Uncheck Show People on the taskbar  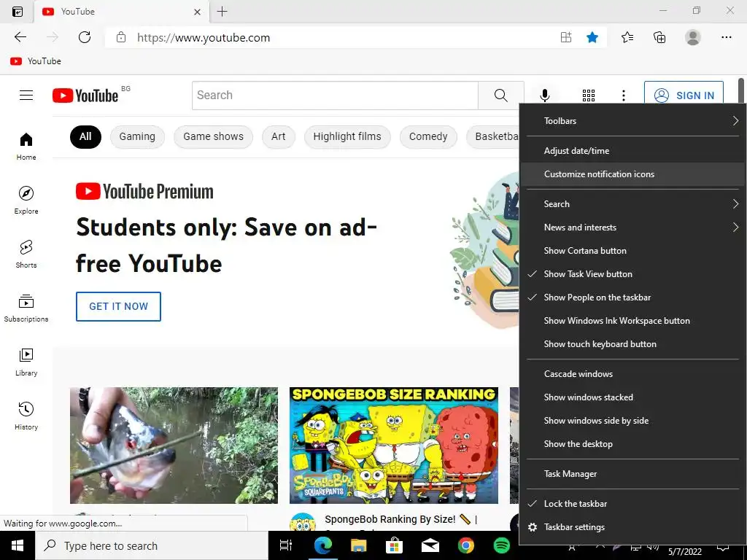coord(633,297)
